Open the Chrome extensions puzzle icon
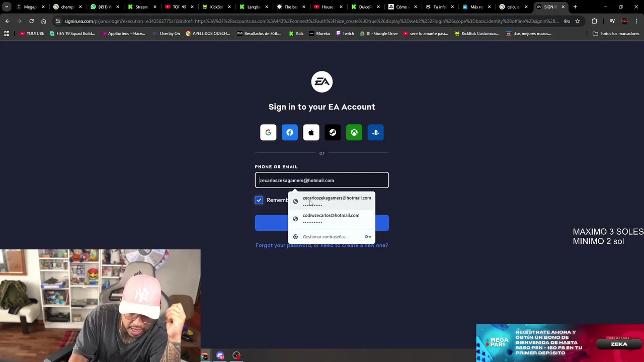This screenshot has width=644, height=362. click(x=595, y=21)
